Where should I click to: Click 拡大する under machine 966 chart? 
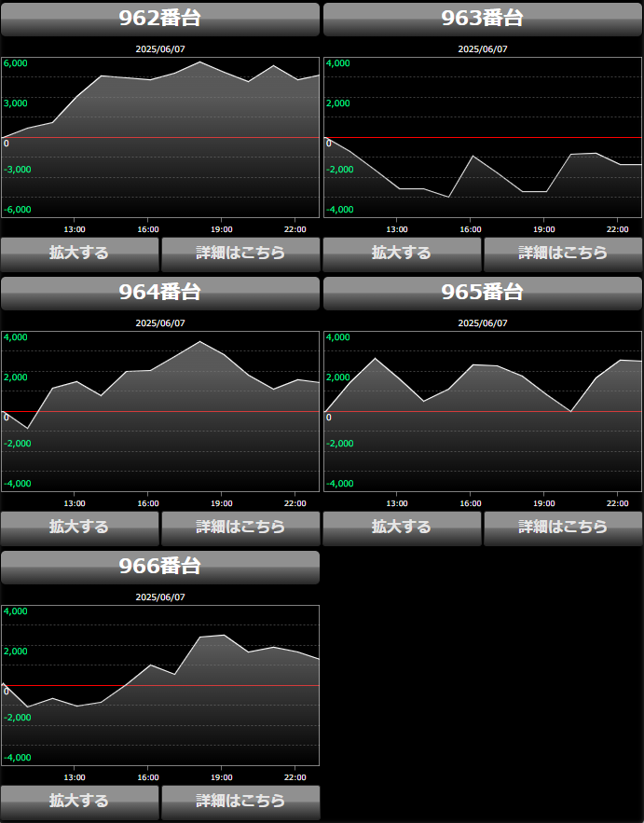79,802
